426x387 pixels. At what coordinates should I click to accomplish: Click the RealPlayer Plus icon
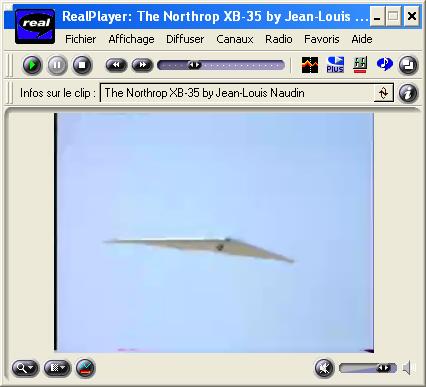(x=335, y=65)
